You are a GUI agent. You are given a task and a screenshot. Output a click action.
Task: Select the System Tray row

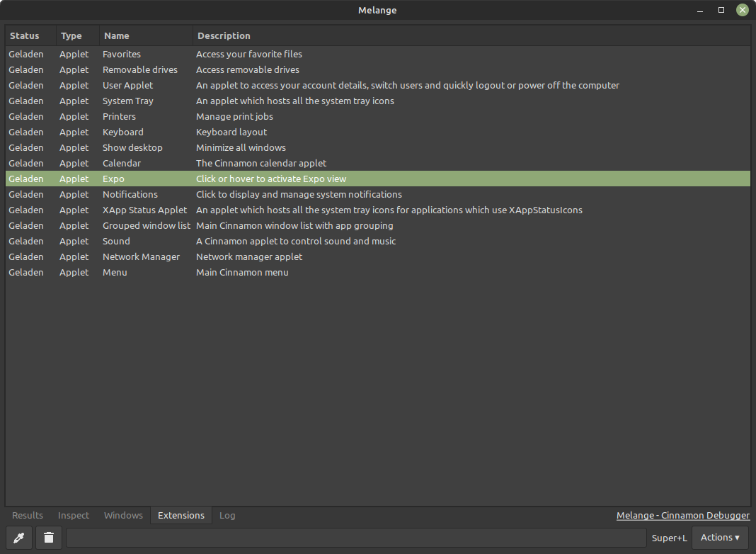(378, 101)
